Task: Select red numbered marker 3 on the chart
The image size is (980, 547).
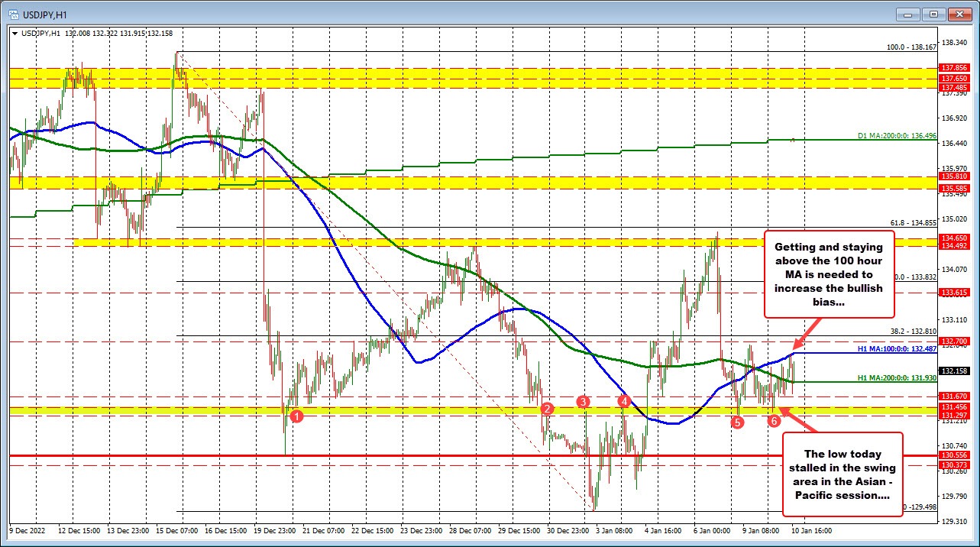Action: pyautogui.click(x=584, y=401)
